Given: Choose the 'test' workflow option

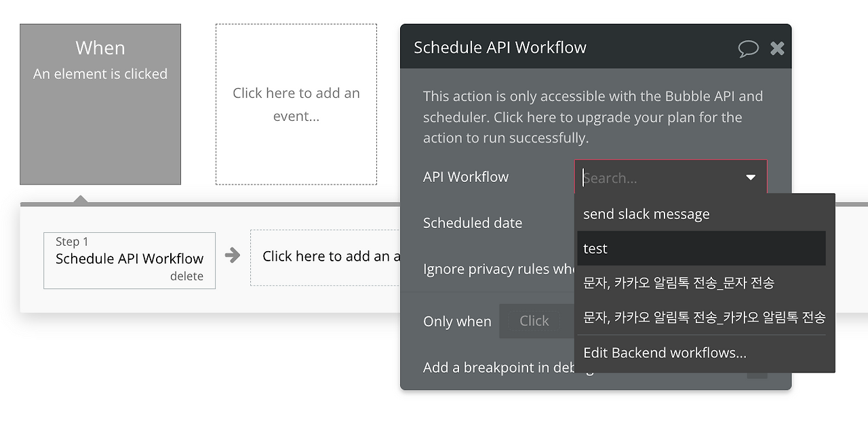Looking at the screenshot, I should coord(702,248).
